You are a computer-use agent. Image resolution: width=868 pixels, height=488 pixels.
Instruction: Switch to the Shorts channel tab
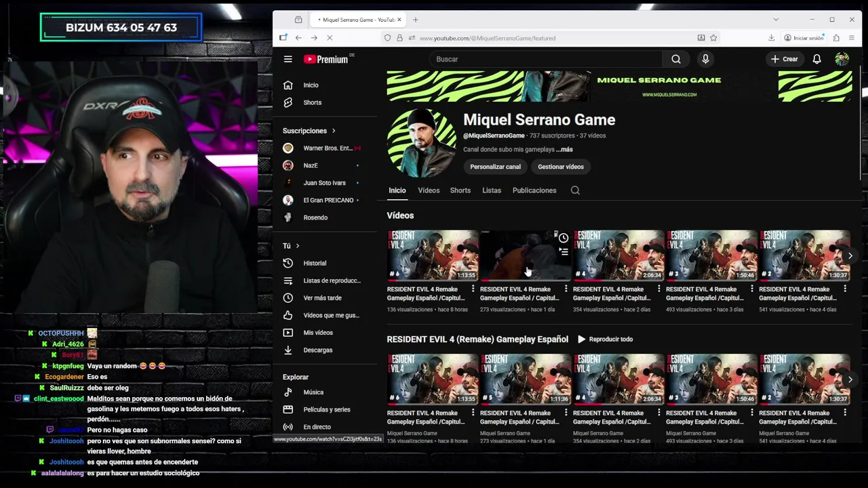(460, 190)
